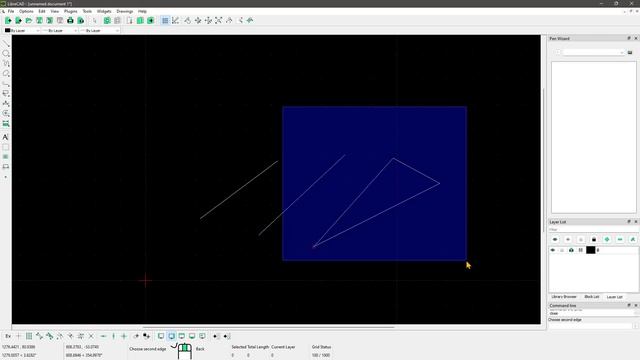Open the Plugins menu
This screenshot has height=360, width=640.
coord(71,11)
